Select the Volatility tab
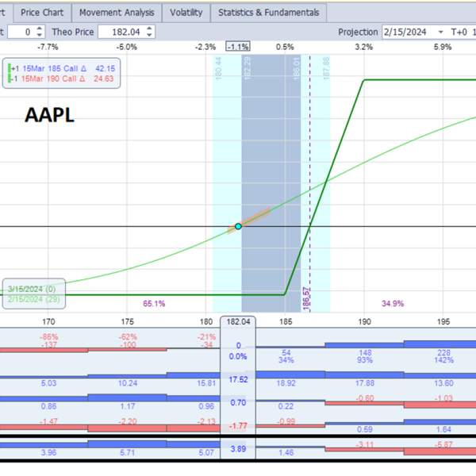Image resolution: width=476 pixels, height=476 pixels. [186, 13]
